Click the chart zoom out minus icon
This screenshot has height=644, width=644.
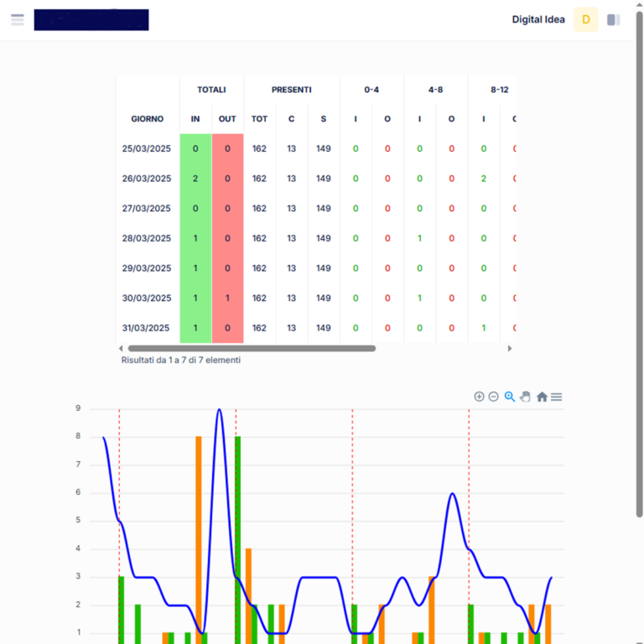[x=494, y=397]
